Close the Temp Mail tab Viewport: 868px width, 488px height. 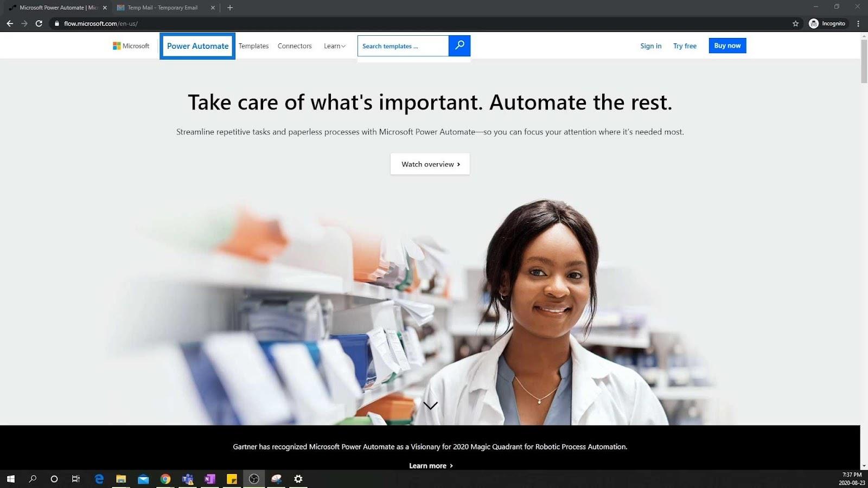click(213, 8)
